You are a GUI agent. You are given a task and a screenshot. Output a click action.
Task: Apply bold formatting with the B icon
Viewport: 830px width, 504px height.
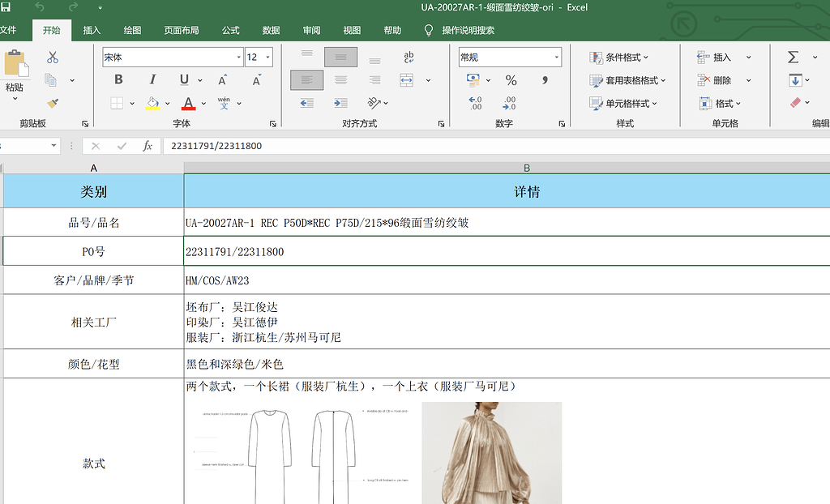(118, 79)
